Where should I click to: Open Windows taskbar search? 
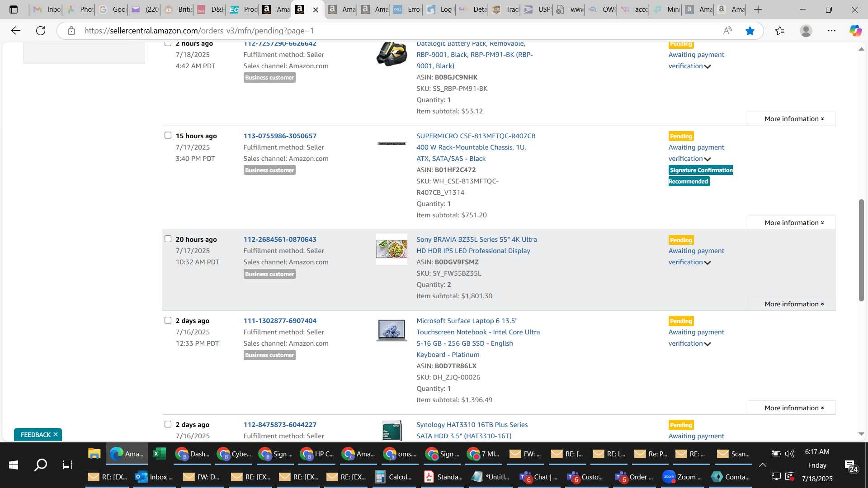41,465
